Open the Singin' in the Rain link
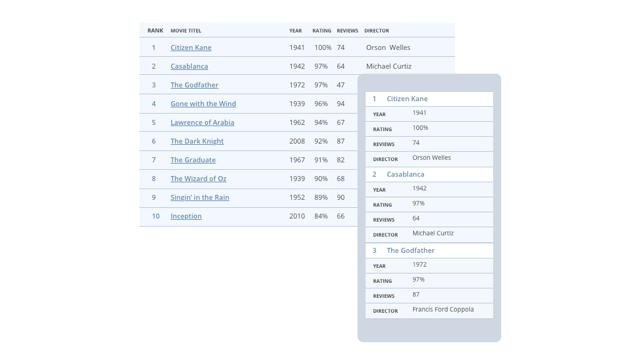Screen dimensions: 640x364 click(x=199, y=197)
